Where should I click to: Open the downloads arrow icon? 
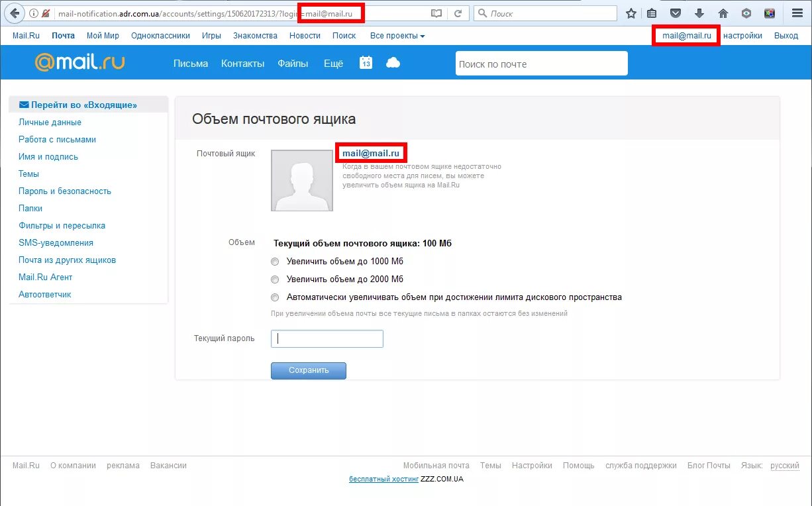coord(699,13)
